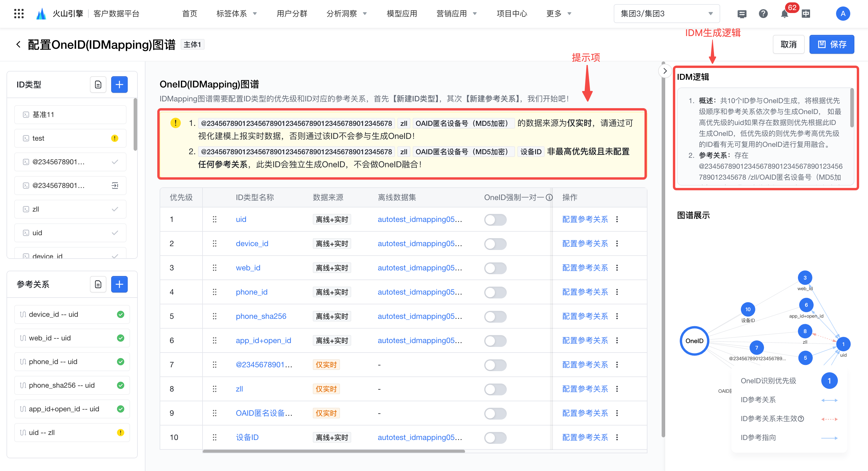Image resolution: width=868 pixels, height=471 pixels.
Task: Add new ID type with plus button
Action: click(119, 85)
